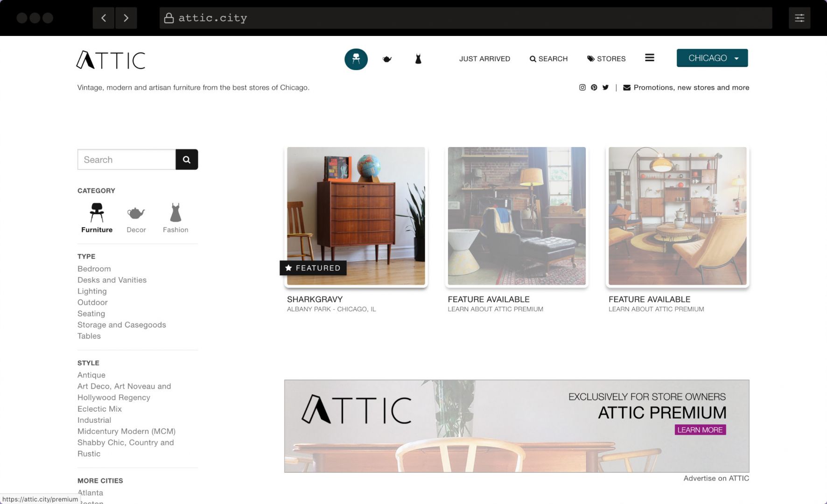Choose Fashion category in sidebar
The height and width of the screenshot is (504, 827).
pyautogui.click(x=175, y=218)
